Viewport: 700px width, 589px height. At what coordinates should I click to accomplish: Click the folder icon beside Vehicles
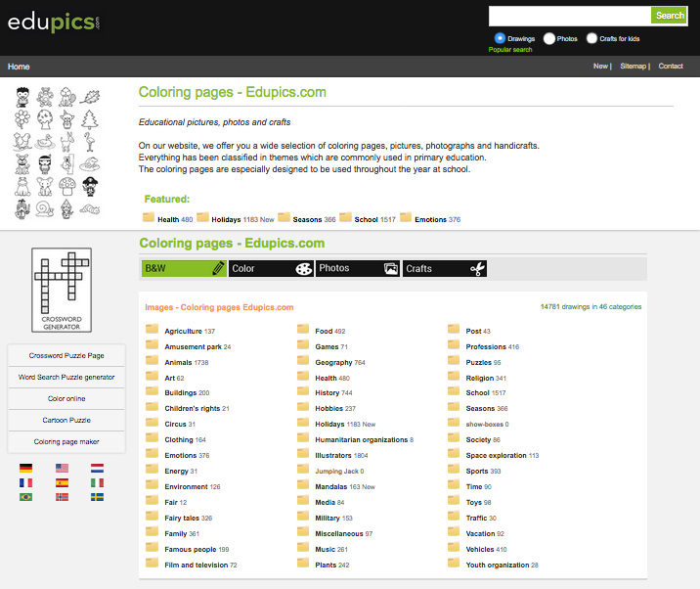(454, 548)
